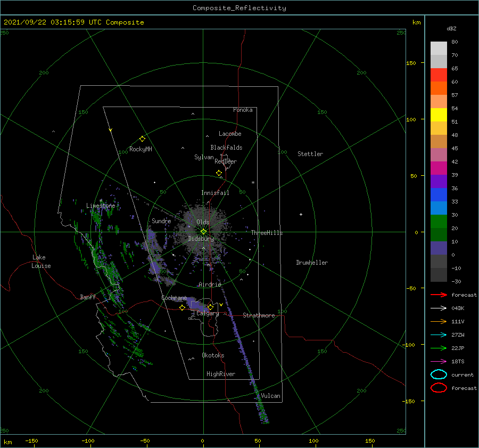Click the 'Vulcan' map label
The image size is (479, 448).
[x=270, y=396]
